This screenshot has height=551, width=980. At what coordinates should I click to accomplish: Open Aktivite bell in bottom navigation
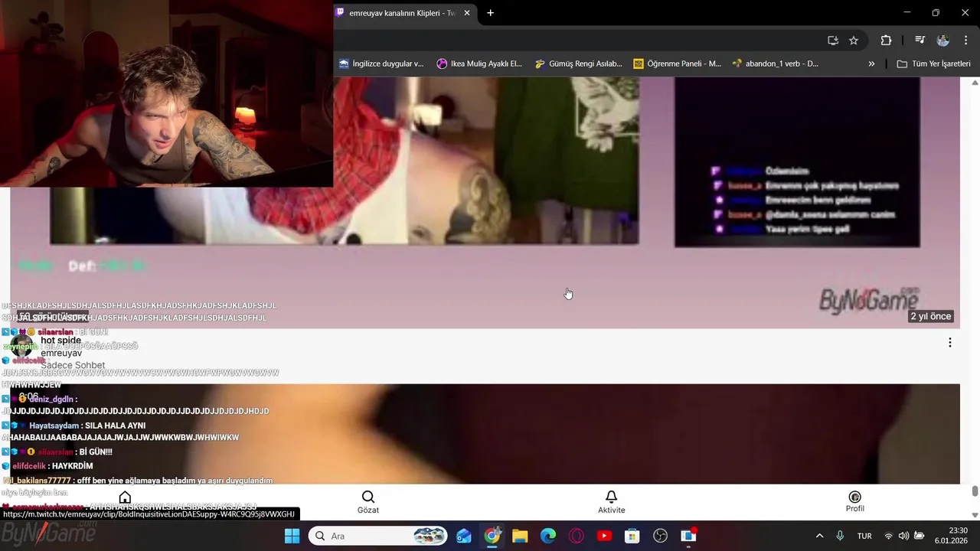click(x=611, y=502)
